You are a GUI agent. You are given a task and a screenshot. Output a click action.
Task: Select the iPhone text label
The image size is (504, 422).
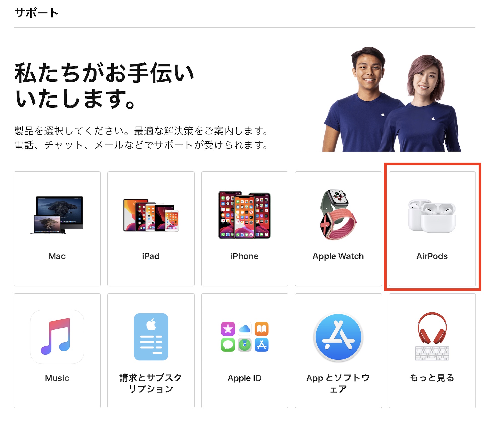pos(244,256)
